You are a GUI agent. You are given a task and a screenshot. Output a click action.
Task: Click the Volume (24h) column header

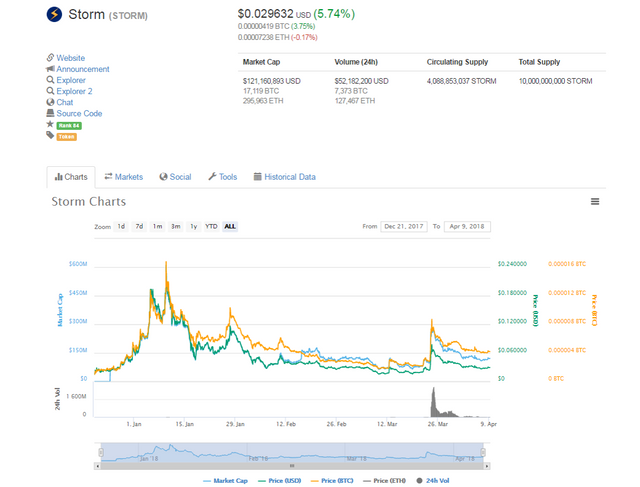(x=356, y=62)
